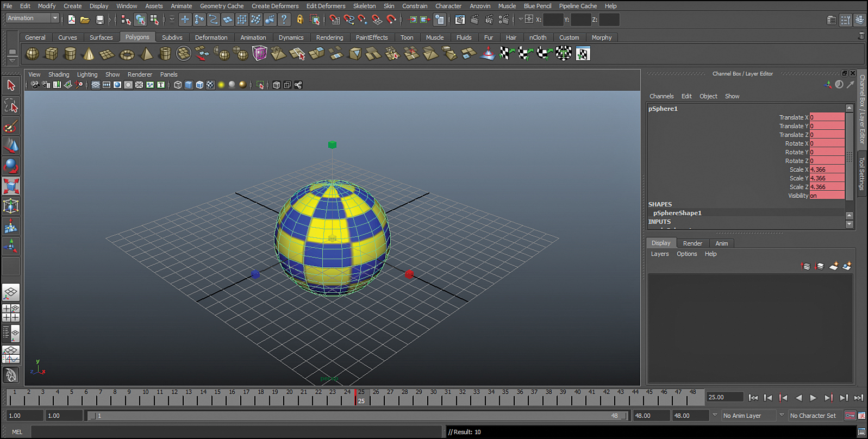Open the shelf options arrow menu
This screenshot has height=439, width=868.
pos(12,61)
